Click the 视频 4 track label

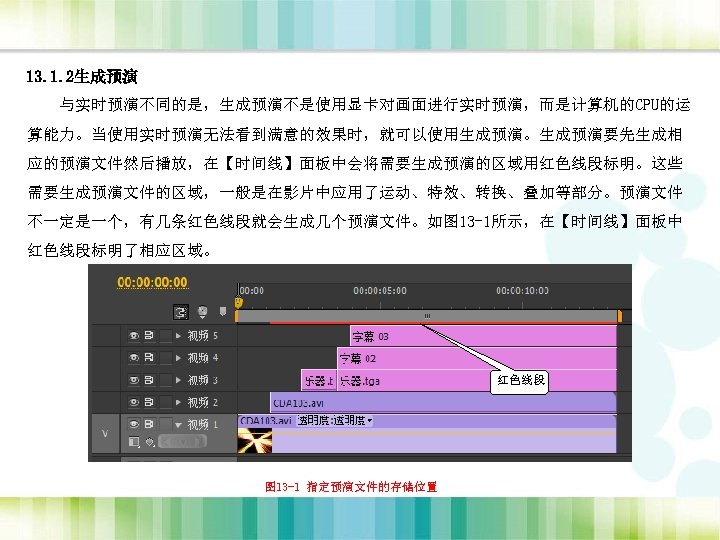[x=202, y=358]
